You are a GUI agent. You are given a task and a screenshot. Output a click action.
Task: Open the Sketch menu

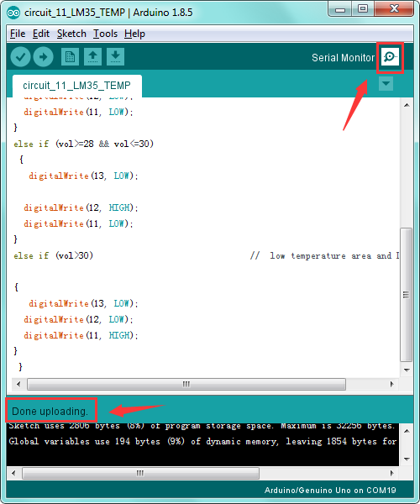[x=71, y=34]
